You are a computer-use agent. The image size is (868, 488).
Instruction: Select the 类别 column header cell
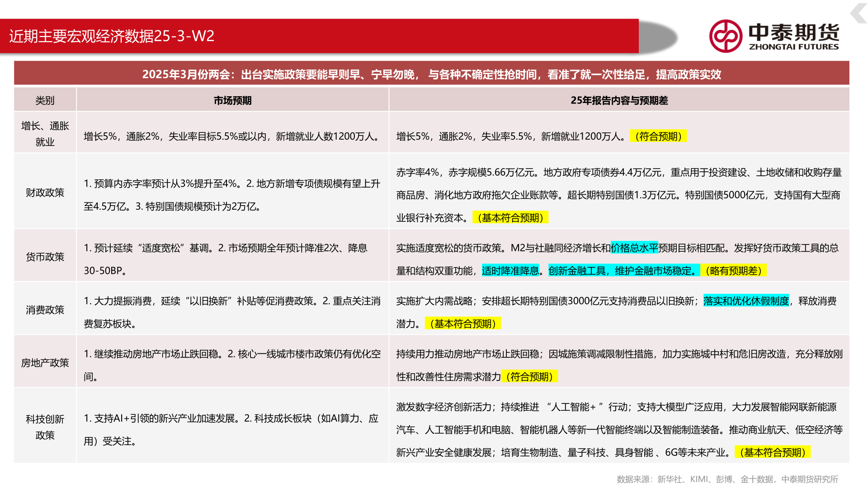(x=45, y=100)
